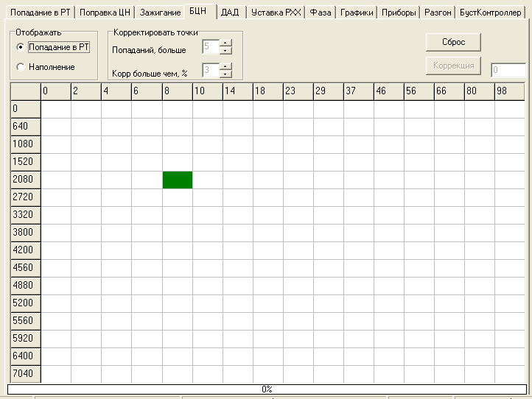Select column header 66
Image resolution: width=532 pixels, height=399 pixels.
(x=449, y=91)
